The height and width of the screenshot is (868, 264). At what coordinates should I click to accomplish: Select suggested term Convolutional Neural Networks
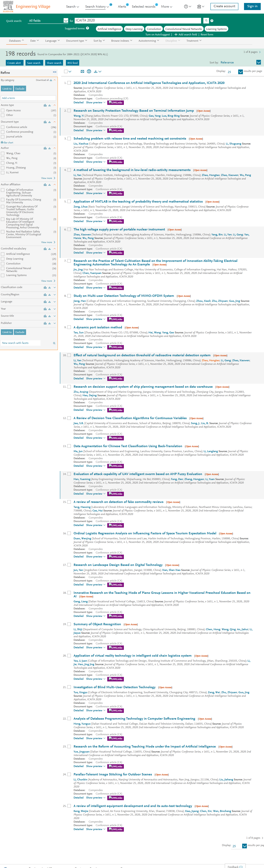[184, 29]
